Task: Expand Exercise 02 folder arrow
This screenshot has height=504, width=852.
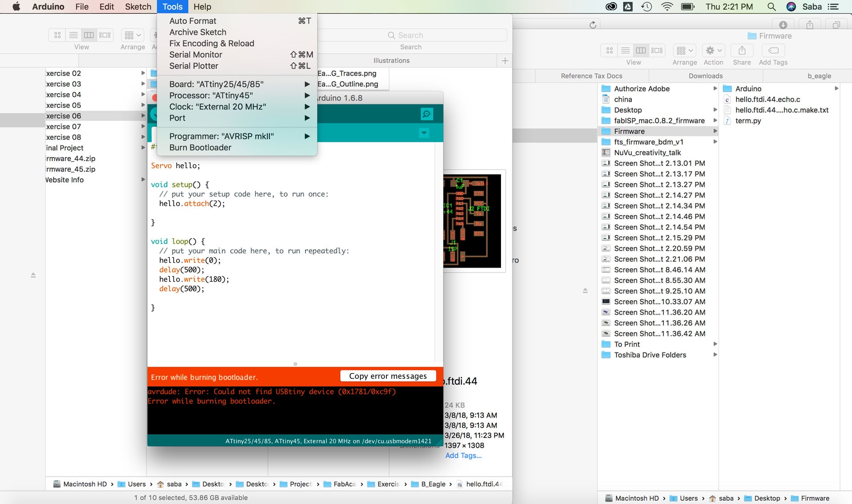Action: point(143,73)
